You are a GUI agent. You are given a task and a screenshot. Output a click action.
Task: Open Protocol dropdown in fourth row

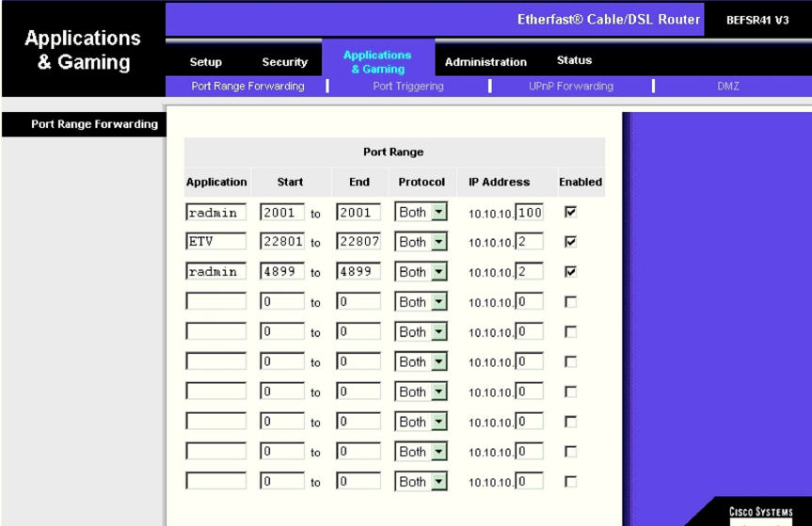421,302
